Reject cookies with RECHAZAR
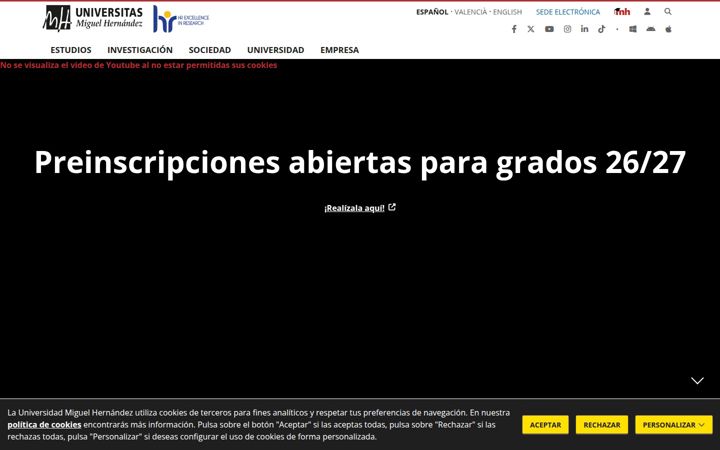This screenshot has width=720, height=450. point(602,425)
